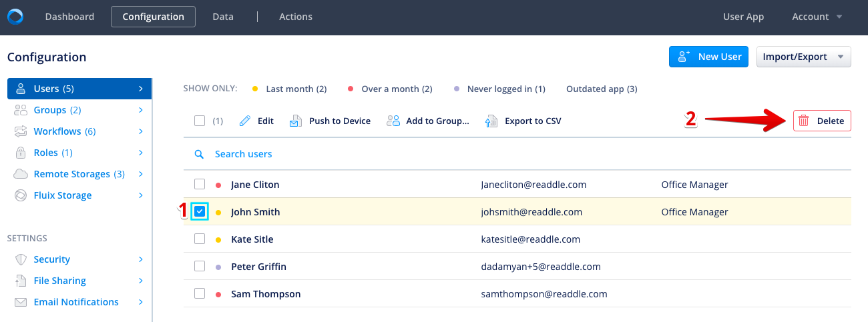868x322 pixels.
Task: Open the Account dropdown menu
Action: coord(817,17)
